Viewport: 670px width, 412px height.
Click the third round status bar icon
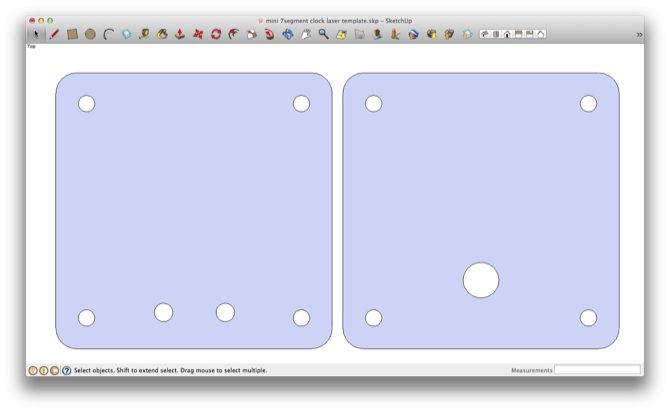(54, 371)
